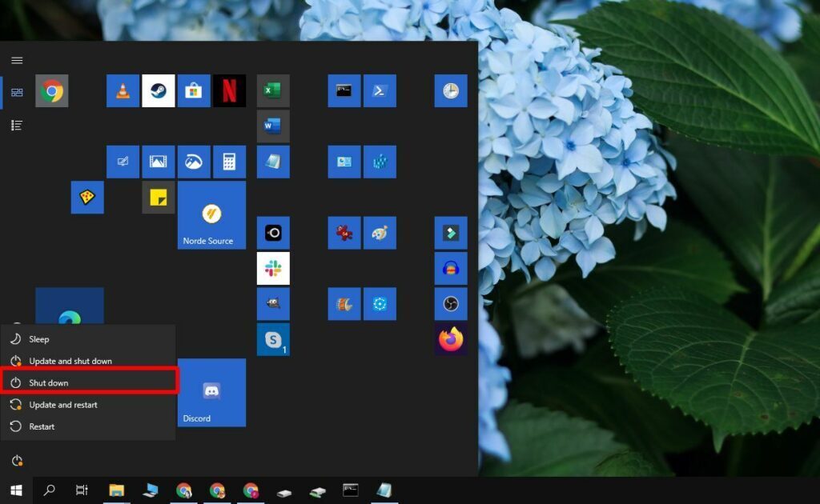Open the Steam tile
This screenshot has height=504, width=820.
pyautogui.click(x=159, y=90)
